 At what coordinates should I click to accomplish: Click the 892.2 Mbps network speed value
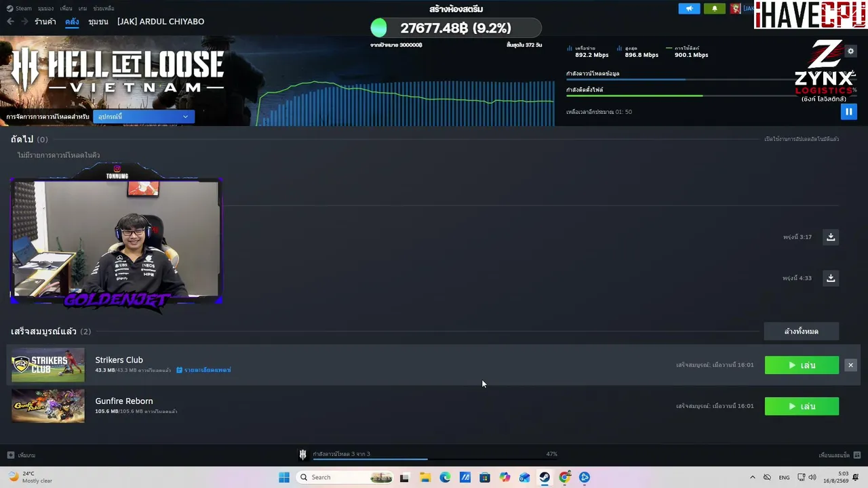tap(592, 55)
